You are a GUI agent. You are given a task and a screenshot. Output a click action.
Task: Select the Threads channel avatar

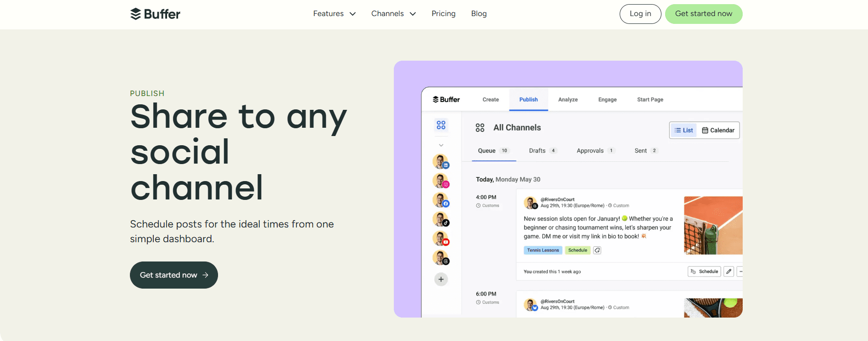click(441, 258)
